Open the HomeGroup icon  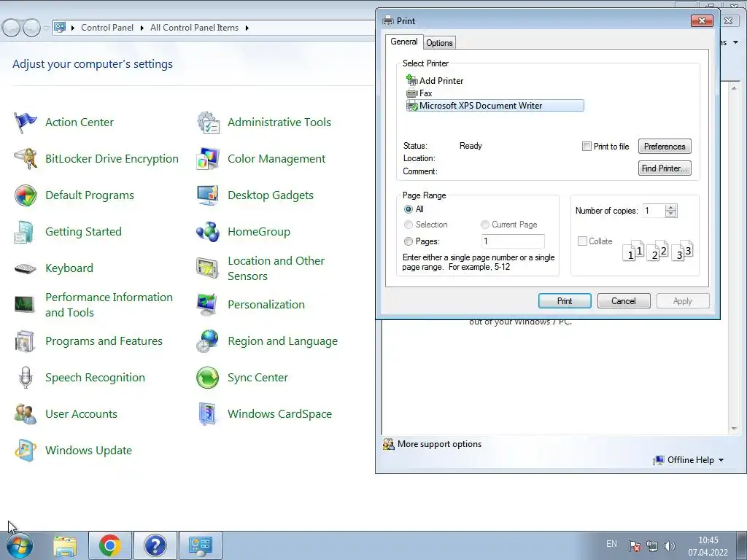coord(208,232)
